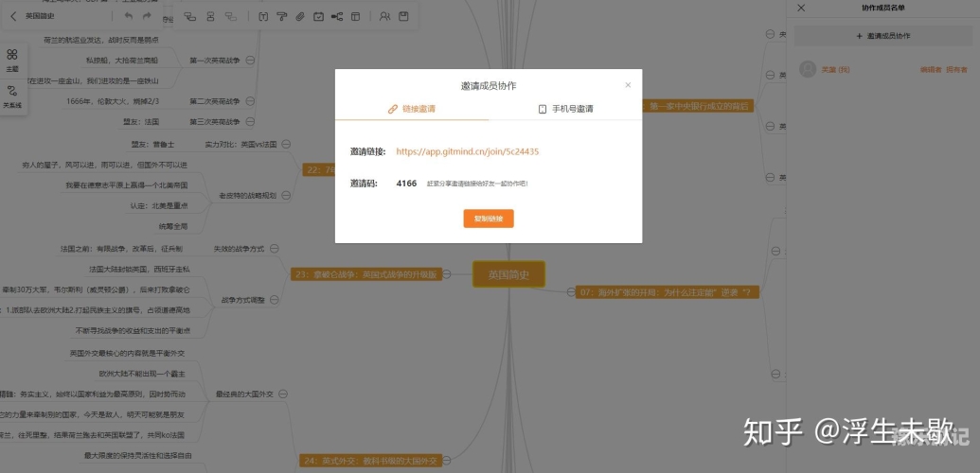The height and width of the screenshot is (473, 980).
Task: Go back using the arrow beside 英国简史
Action: tap(13, 16)
